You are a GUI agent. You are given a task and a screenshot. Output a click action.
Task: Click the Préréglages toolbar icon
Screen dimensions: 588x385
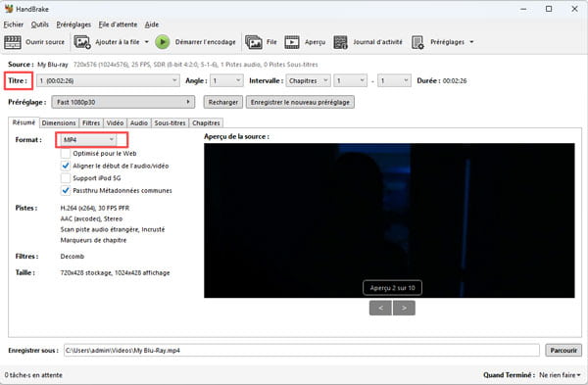point(417,42)
